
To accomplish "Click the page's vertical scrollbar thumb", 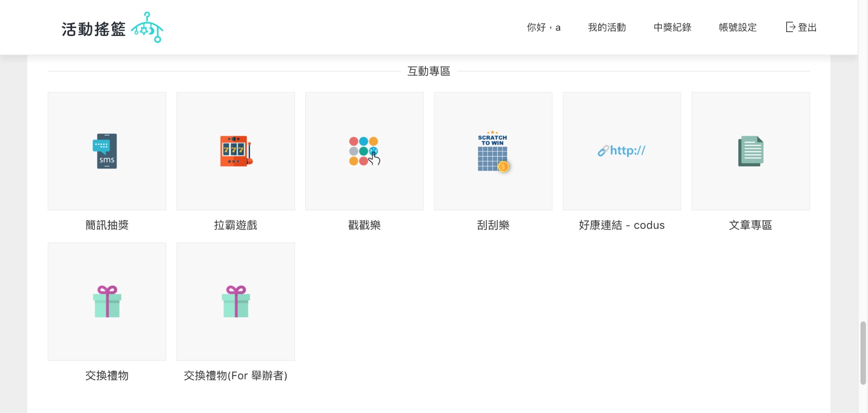I will coord(863,353).
